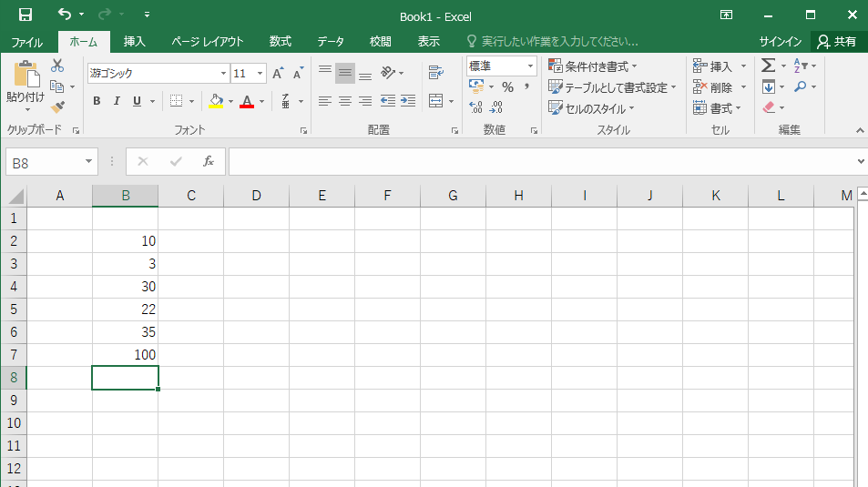Increase the indent
Screen dimensions: 868x487
click(408, 101)
